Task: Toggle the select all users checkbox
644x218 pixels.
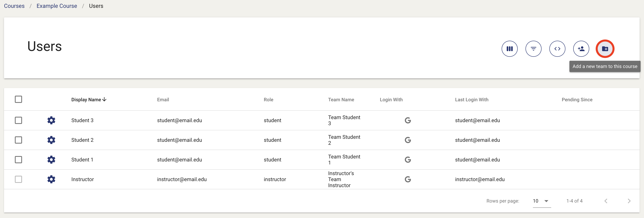Action: 18,99
